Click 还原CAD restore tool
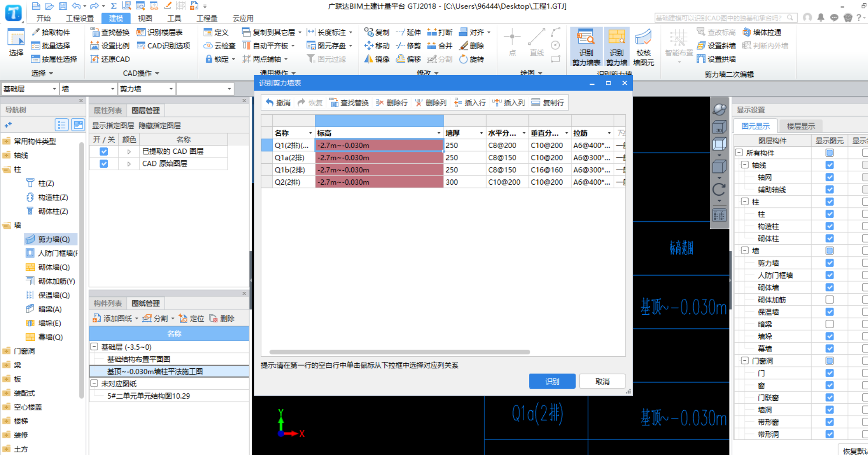The image size is (868, 455). 110,59
